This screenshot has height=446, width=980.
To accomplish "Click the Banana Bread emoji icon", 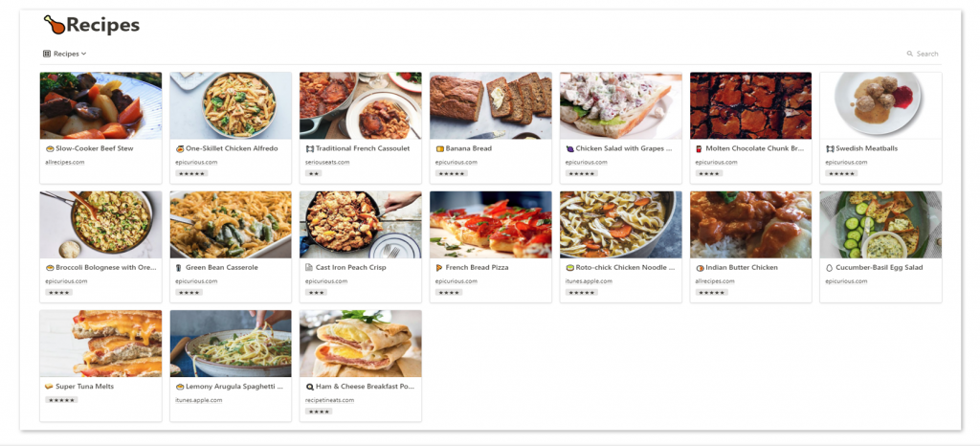I will 440,148.
